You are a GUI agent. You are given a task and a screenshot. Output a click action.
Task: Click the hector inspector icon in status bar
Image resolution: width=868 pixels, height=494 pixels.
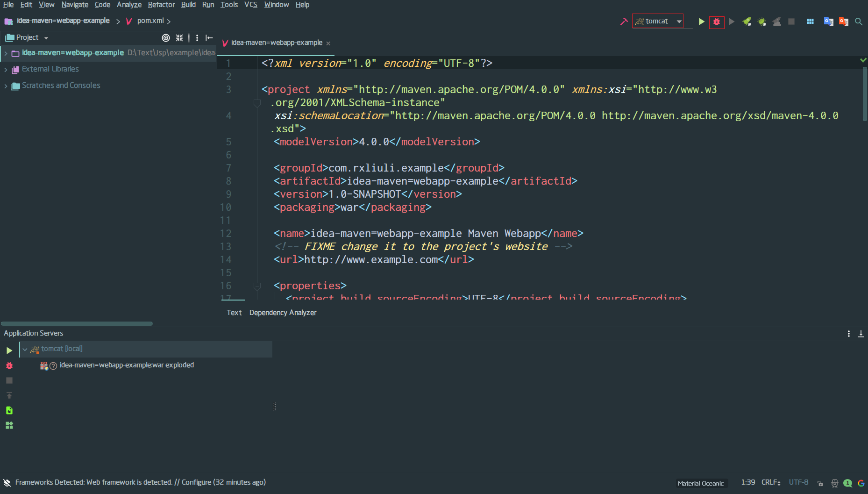tap(835, 483)
